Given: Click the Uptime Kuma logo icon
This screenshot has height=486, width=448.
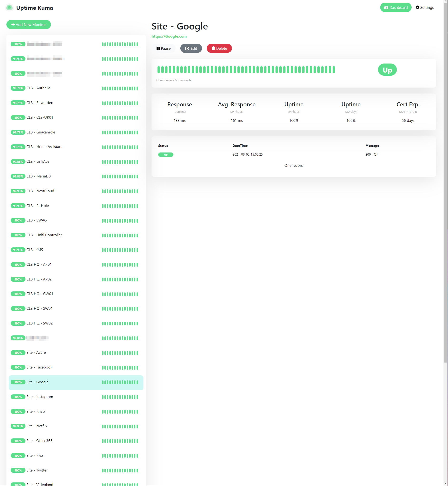Looking at the screenshot, I should (x=10, y=8).
